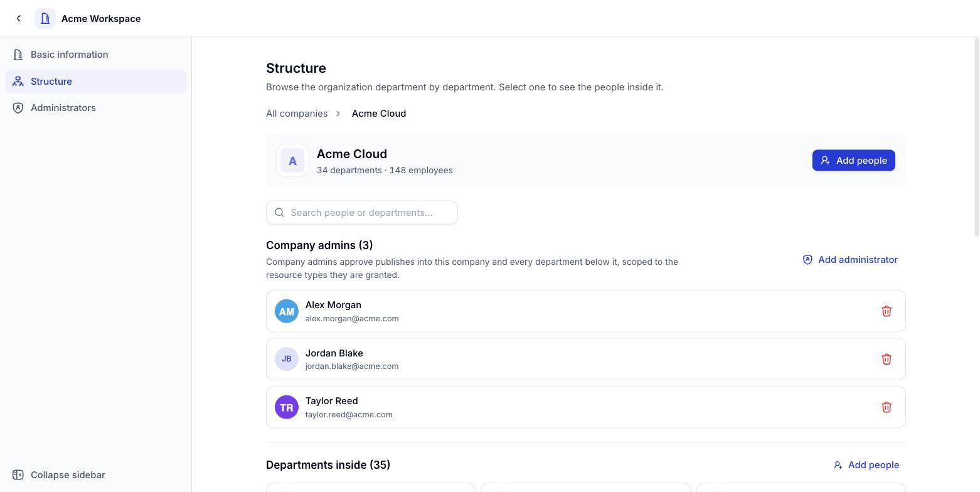Click the email alex.morgan@acme.com
980x492 pixels.
(x=352, y=319)
